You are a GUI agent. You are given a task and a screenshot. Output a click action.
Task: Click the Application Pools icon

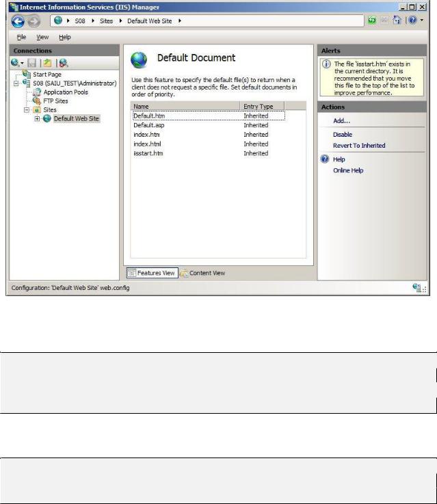pyautogui.click(x=37, y=92)
